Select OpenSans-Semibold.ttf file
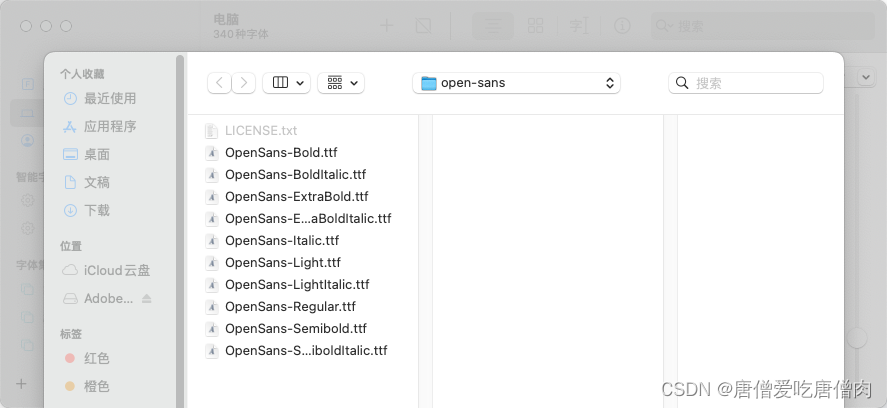This screenshot has width=887, height=408. click(296, 329)
